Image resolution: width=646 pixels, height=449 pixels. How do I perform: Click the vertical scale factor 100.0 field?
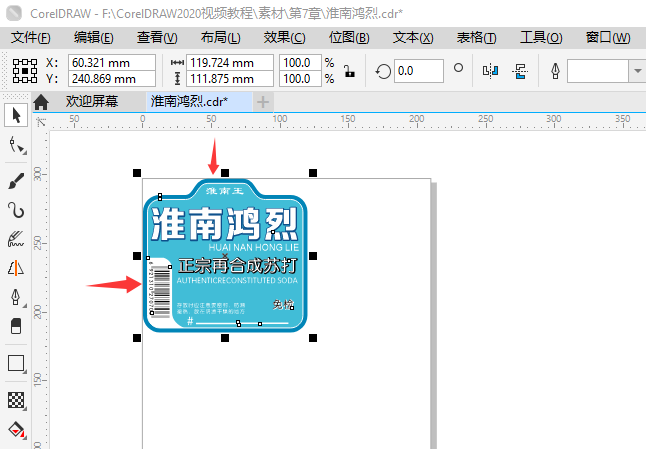[300, 78]
